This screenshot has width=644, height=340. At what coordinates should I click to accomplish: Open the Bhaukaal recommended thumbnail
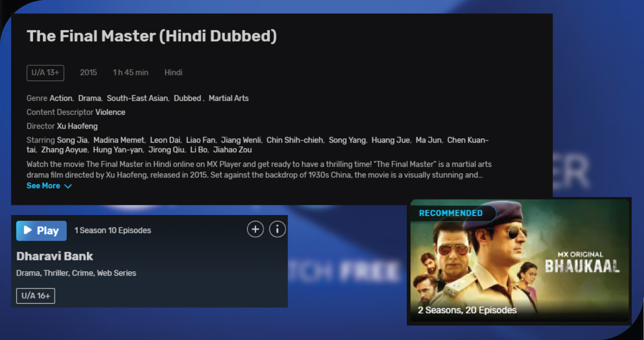[519, 261]
